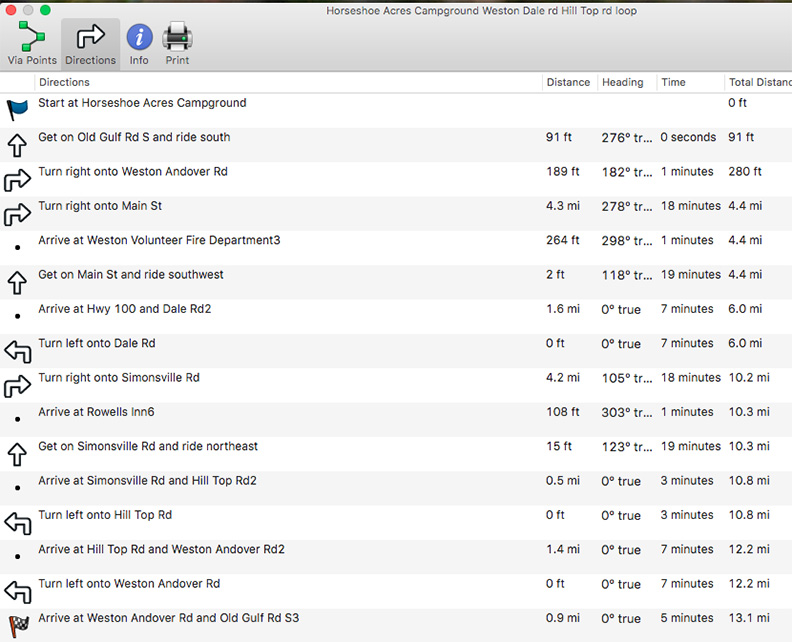Click the green window zoom button
The width and height of the screenshot is (792, 642).
46,10
